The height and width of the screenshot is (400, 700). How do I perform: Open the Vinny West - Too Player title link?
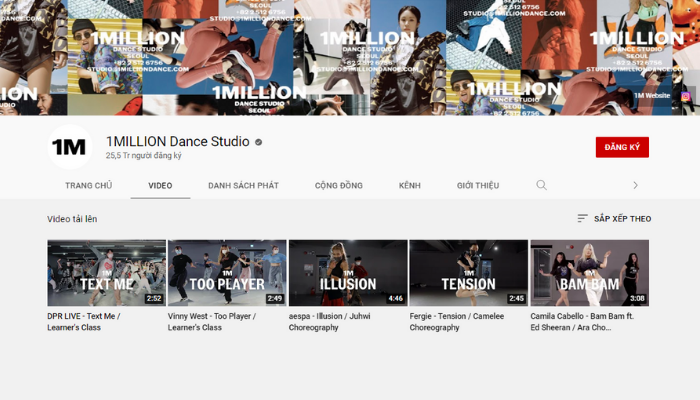pos(212,321)
